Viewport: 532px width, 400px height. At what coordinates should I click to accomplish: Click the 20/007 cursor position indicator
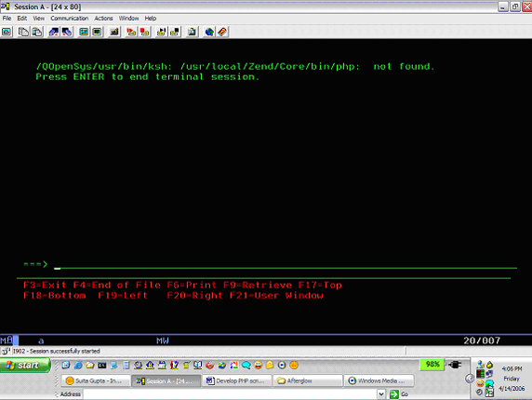pyautogui.click(x=482, y=340)
